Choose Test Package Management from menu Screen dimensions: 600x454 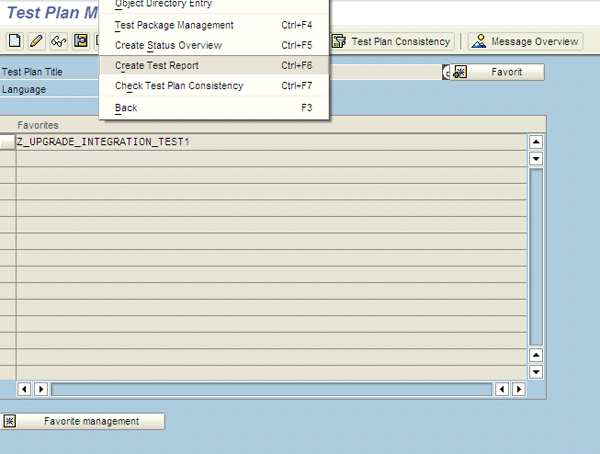tap(174, 25)
